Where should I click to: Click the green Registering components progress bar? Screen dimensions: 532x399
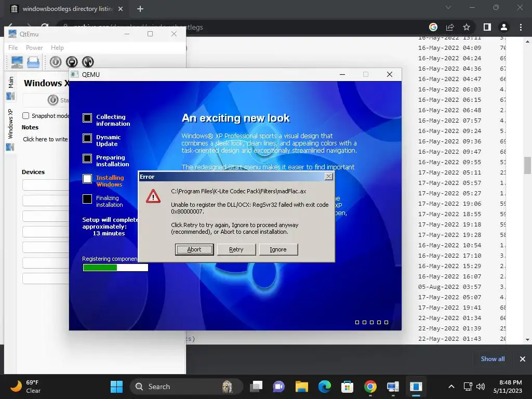[115, 268]
